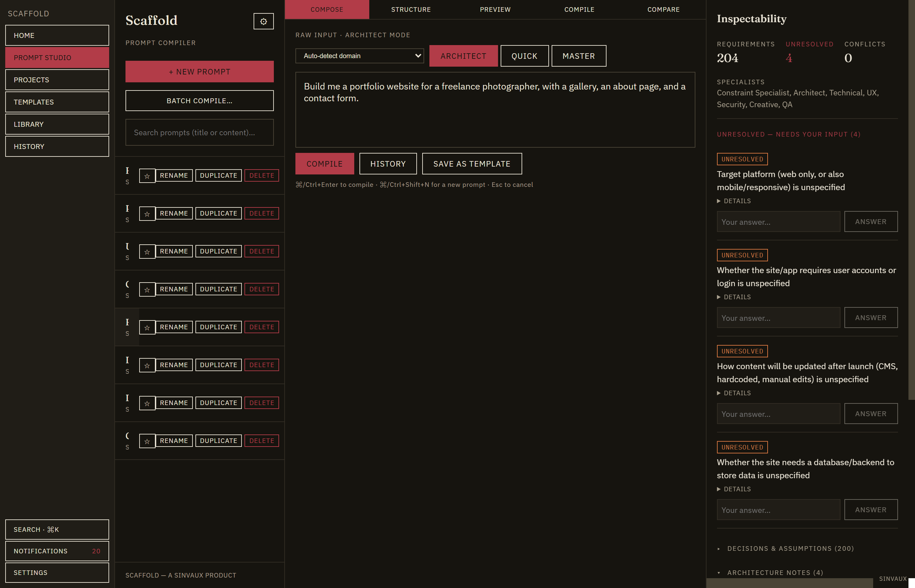
Task: Open History beside the Compile button
Action: (x=388, y=164)
